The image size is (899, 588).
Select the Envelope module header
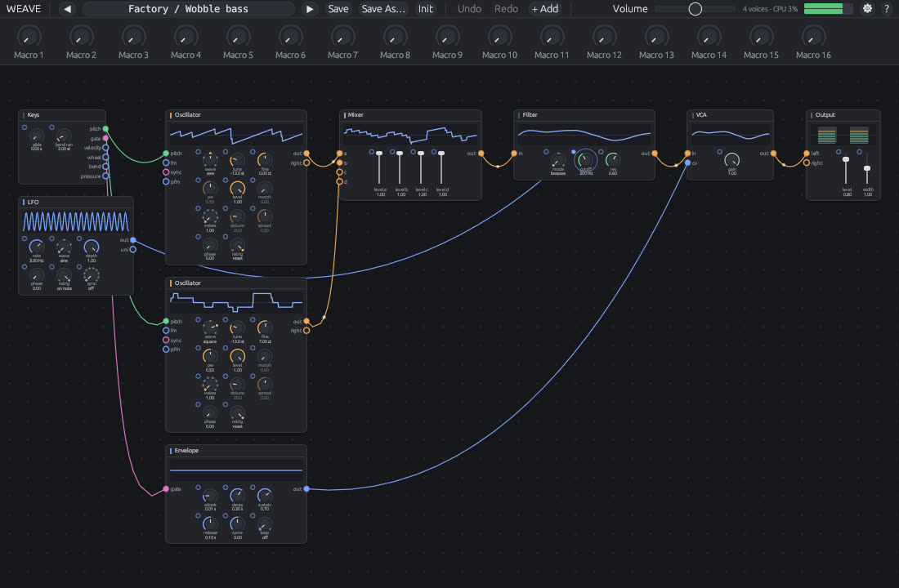click(236, 451)
